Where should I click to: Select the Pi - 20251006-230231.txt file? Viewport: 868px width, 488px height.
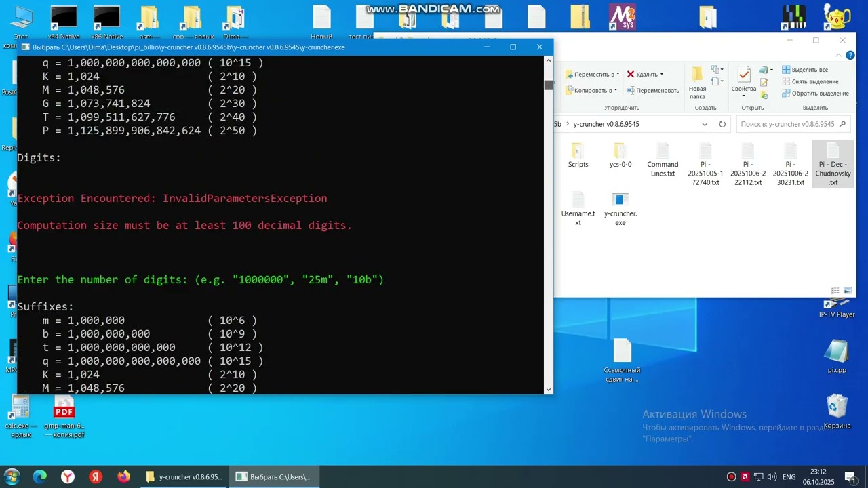click(790, 164)
